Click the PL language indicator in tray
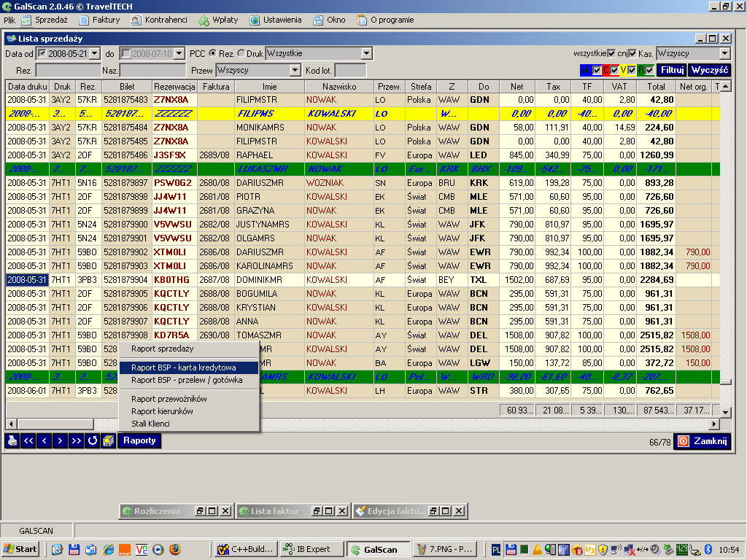The height and width of the screenshot is (560, 747). point(496,550)
